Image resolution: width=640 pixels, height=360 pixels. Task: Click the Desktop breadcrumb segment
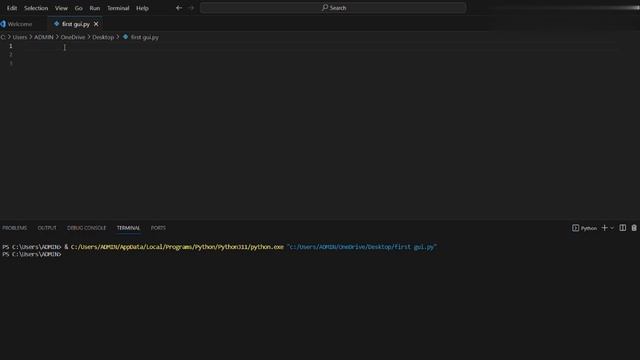(x=103, y=37)
